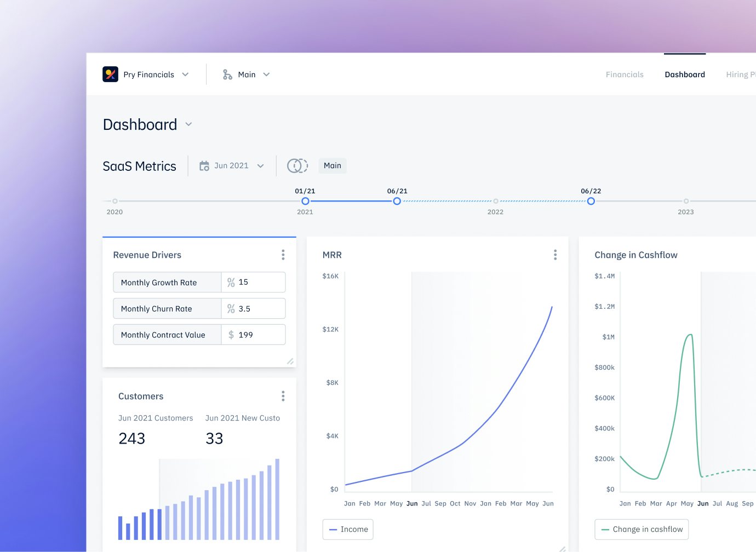Viewport: 756px width, 552px height.
Task: Click the calendar icon next to Jun 2021
Action: click(x=204, y=166)
